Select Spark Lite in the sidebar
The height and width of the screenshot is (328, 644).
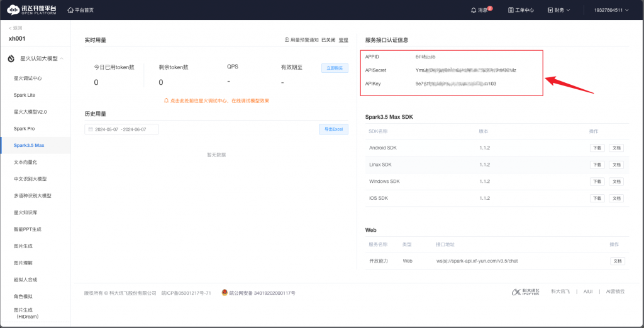tap(25, 95)
